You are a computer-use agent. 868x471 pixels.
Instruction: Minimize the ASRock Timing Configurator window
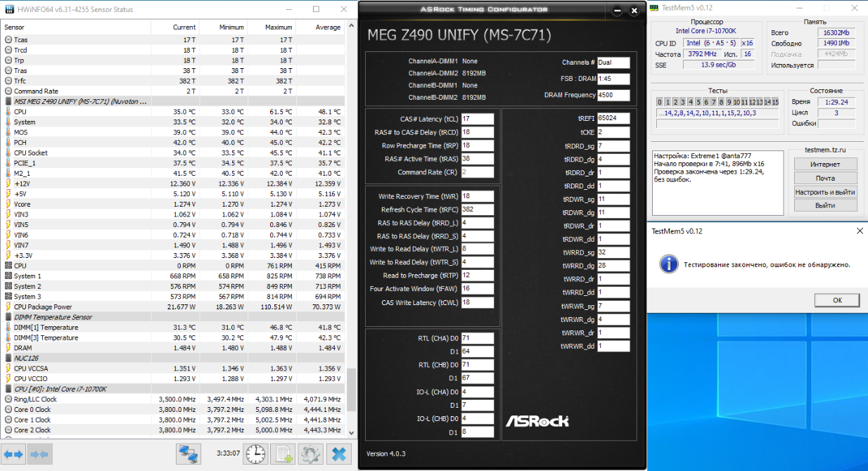coord(617,11)
